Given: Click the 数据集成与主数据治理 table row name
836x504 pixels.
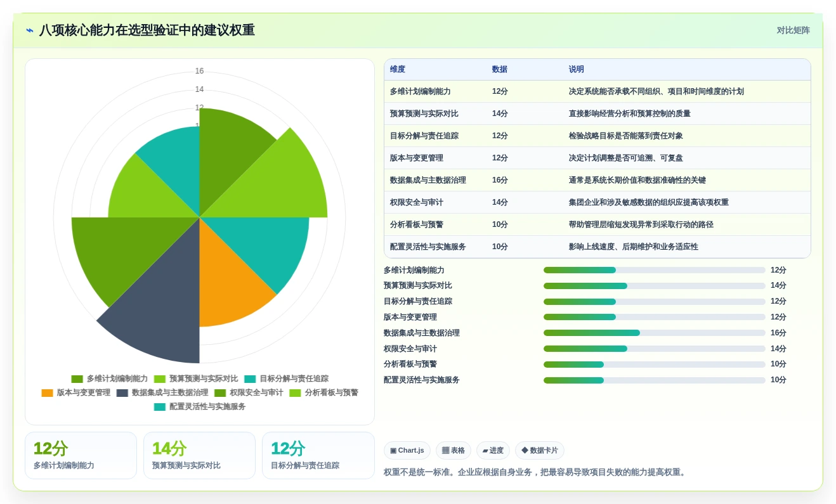Looking at the screenshot, I should 428,180.
